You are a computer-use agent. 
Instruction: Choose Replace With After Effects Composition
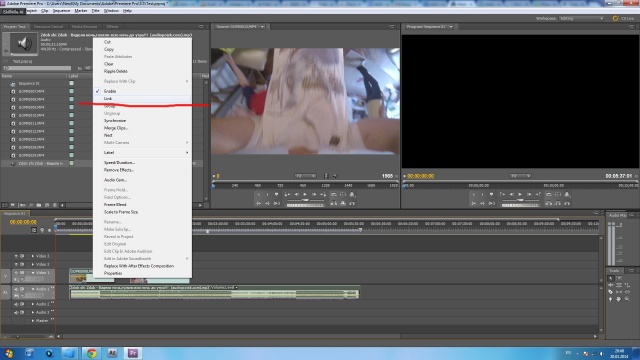coord(142,266)
